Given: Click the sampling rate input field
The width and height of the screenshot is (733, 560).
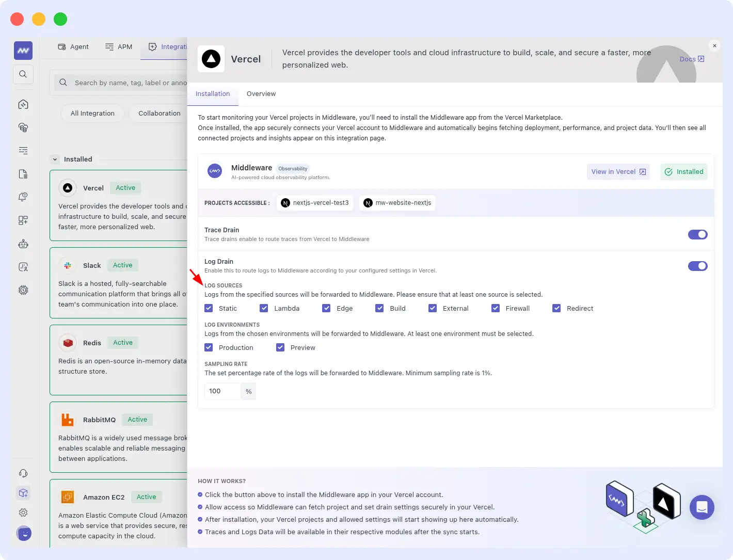Looking at the screenshot, I should [x=222, y=391].
